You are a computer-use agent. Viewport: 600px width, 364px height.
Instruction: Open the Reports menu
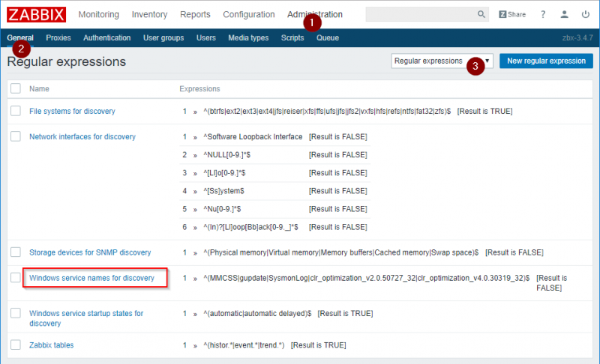195,14
